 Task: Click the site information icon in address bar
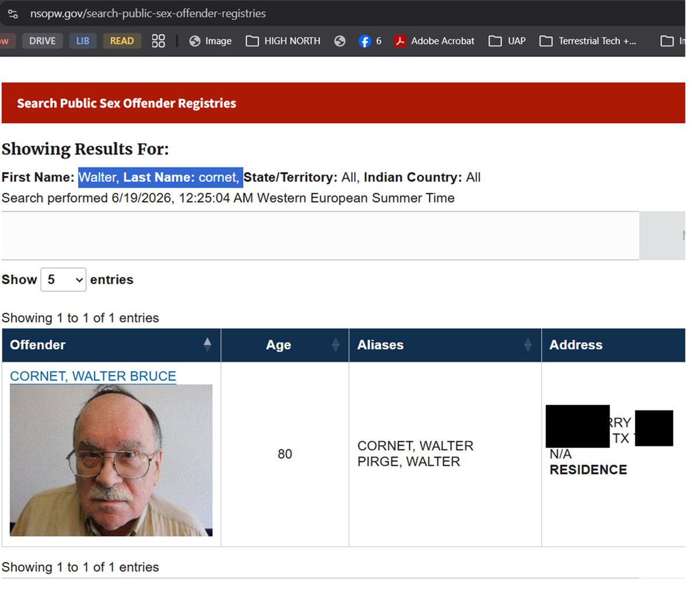13,13
